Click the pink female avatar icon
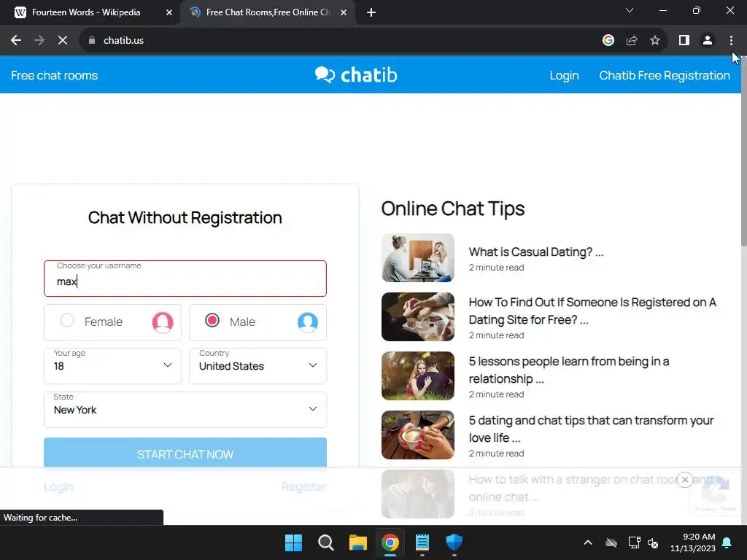 click(x=163, y=322)
